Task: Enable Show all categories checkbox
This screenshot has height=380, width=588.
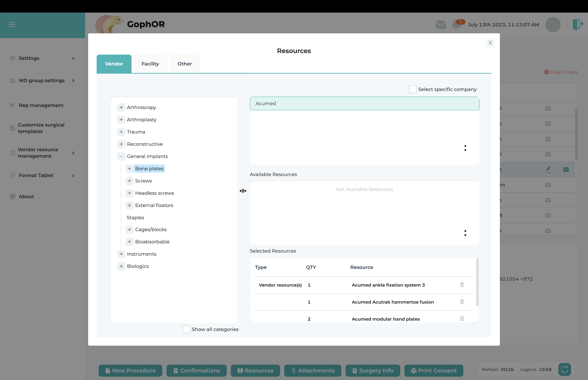Action: pyautogui.click(x=186, y=329)
